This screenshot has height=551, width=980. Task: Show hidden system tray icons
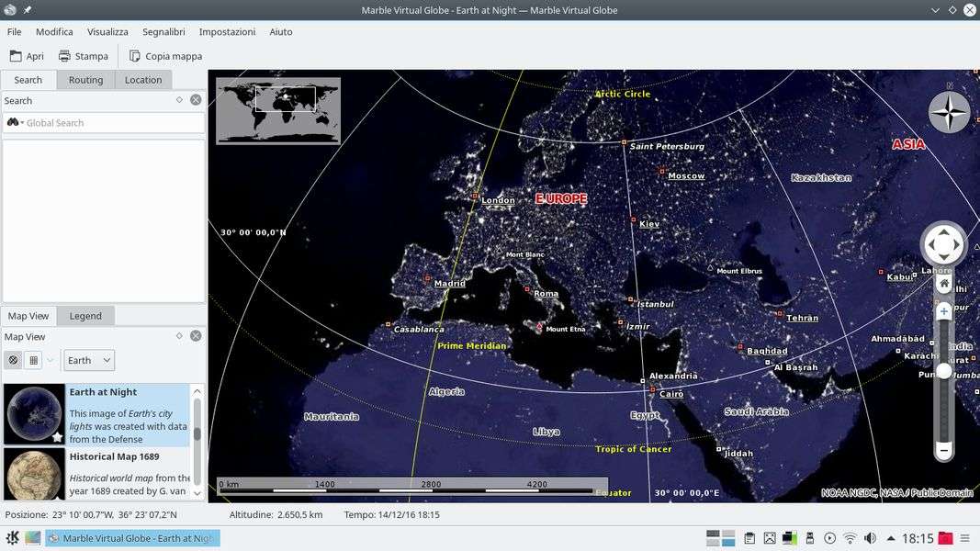pyautogui.click(x=890, y=538)
